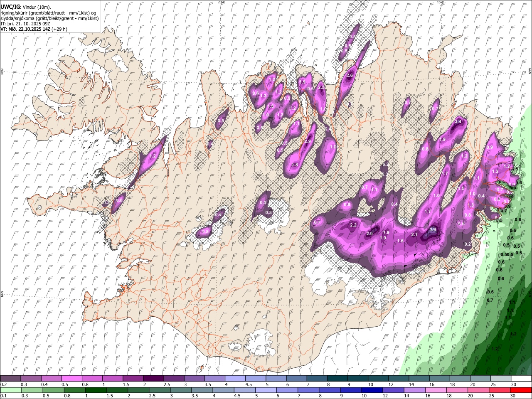Pick the dark teal 9 swatch in snow legend
Image resolution: width=532 pixels, height=399 pixels.
click(357, 379)
